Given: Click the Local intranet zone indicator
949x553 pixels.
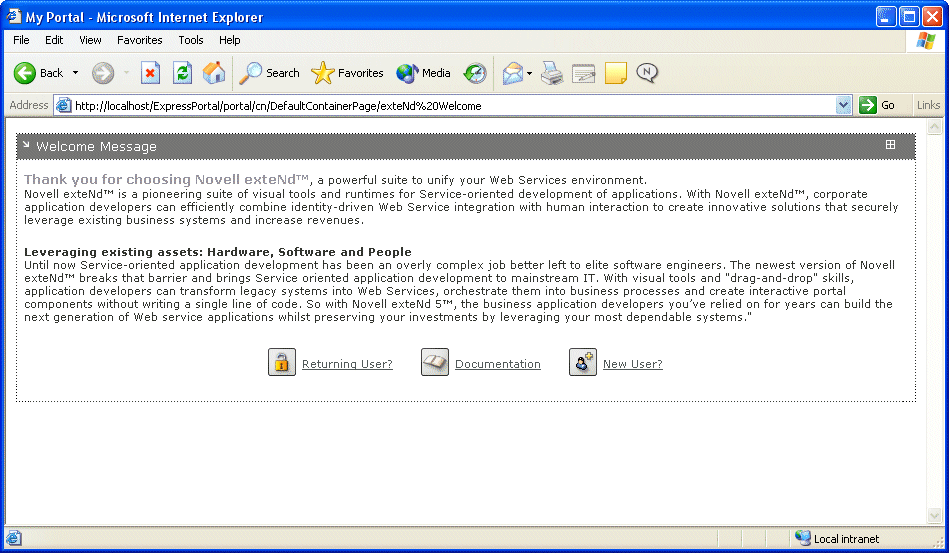Looking at the screenshot, I should (x=837, y=538).
